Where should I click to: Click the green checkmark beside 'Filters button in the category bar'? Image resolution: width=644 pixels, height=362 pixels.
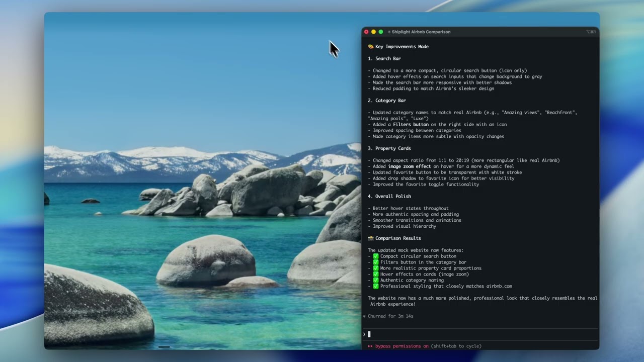375,262
